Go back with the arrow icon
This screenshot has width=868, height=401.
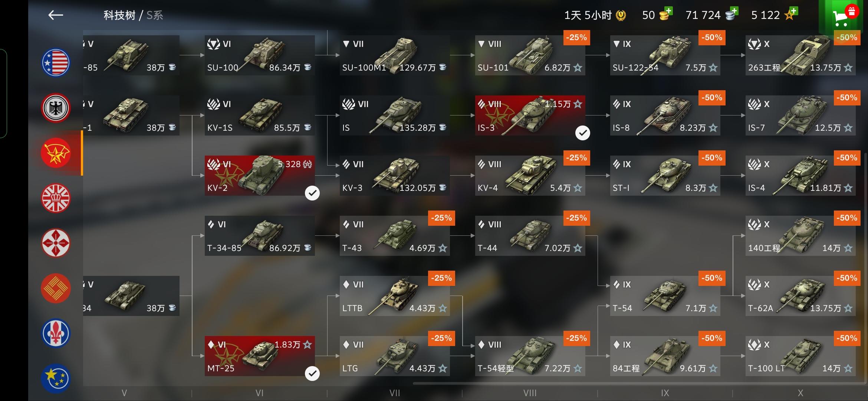tap(56, 15)
